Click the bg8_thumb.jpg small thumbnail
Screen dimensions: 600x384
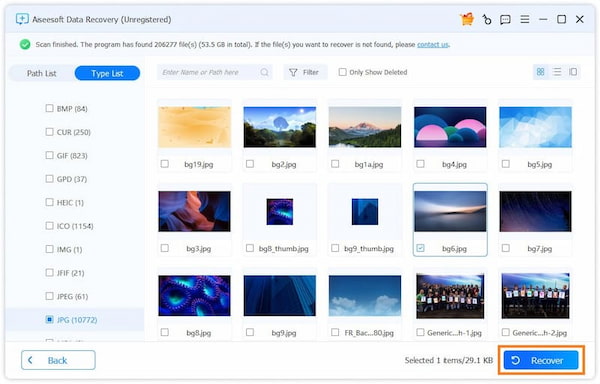(280, 212)
